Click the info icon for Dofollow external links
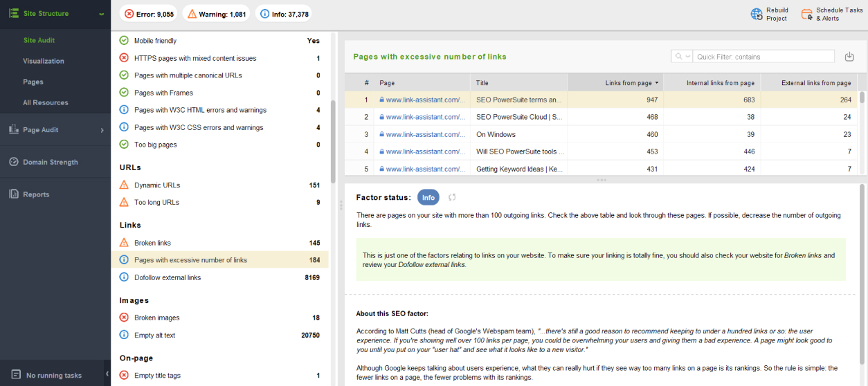Screen dimensions: 868x386 click(x=124, y=277)
